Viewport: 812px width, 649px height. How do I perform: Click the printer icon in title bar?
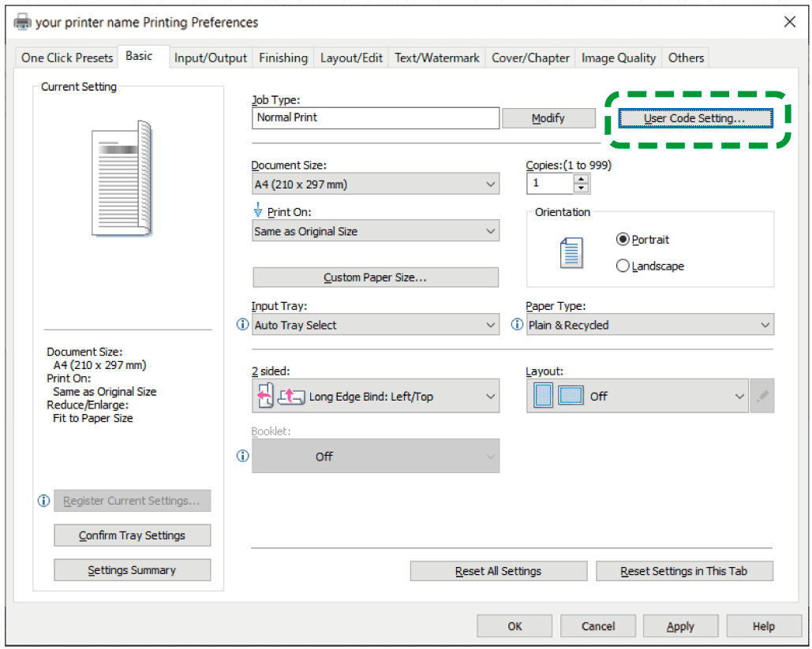point(23,22)
